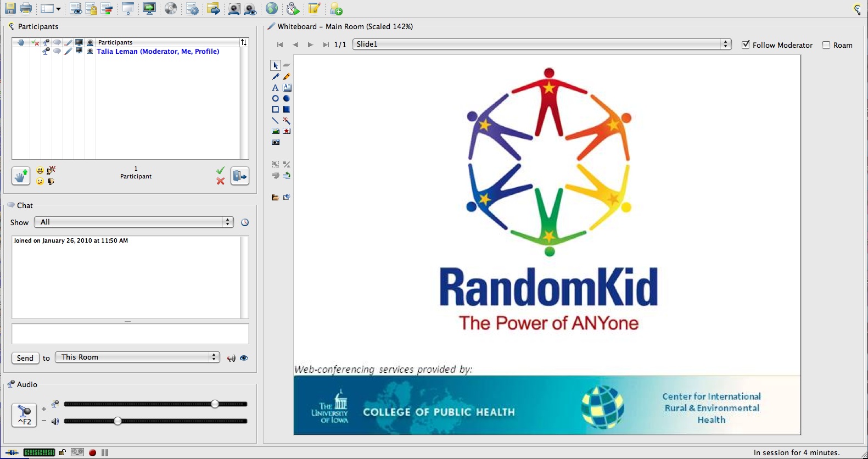This screenshot has height=459, width=868.
Task: Click the Print icon in toolbar
Action: [x=26, y=8]
